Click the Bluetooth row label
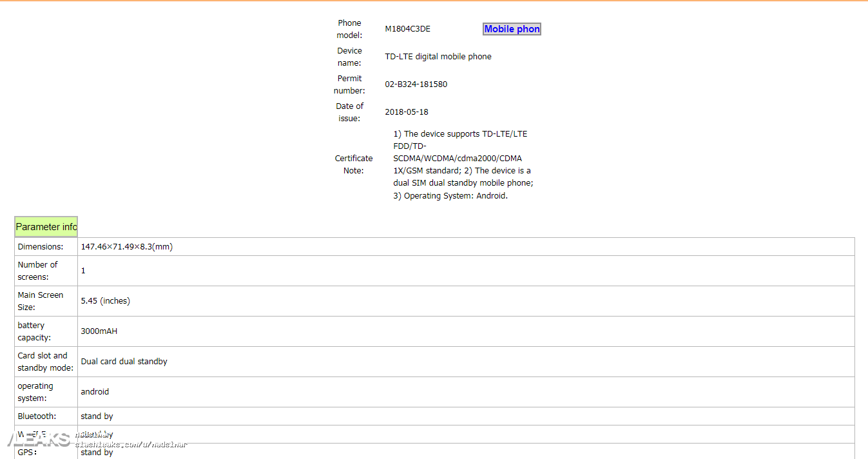Viewport: 868px width, 459px height. coord(37,416)
